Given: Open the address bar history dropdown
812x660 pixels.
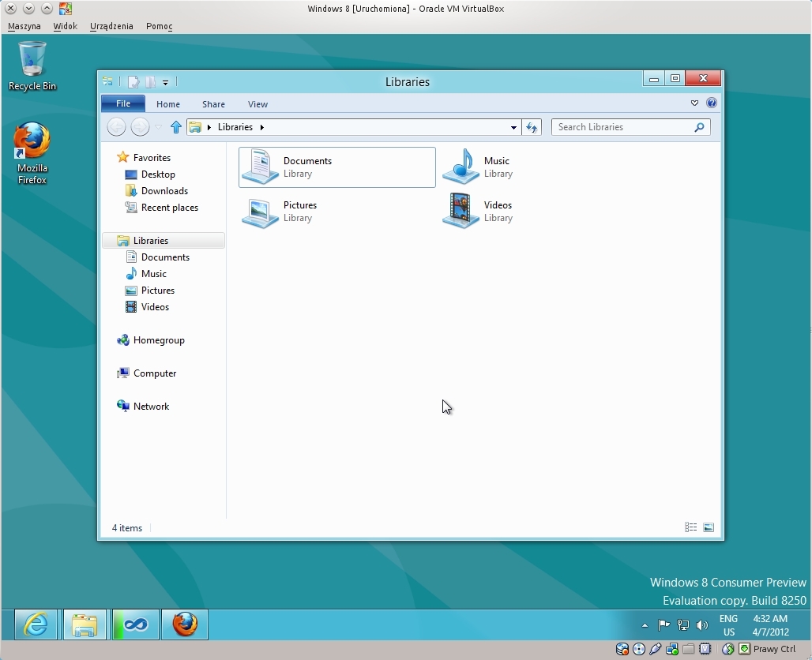Looking at the screenshot, I should tap(513, 127).
